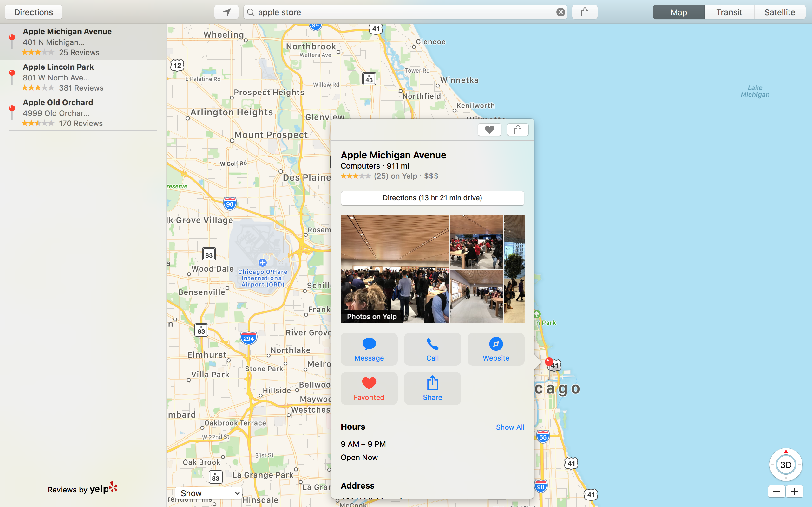Open the store Website
812x507 pixels.
point(495,349)
